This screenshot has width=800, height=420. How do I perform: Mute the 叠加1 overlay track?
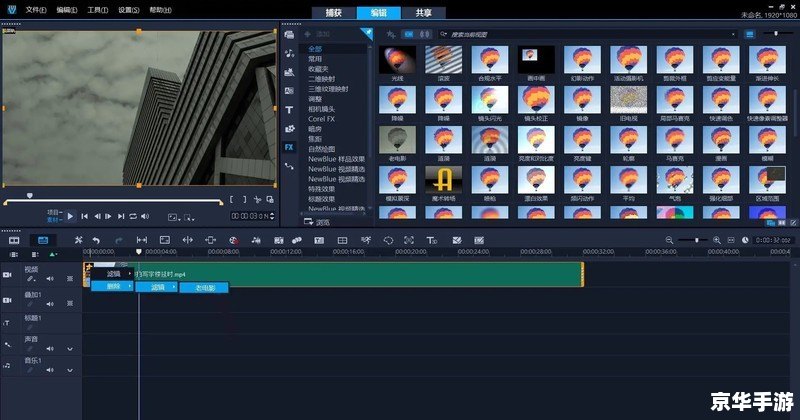click(50, 304)
